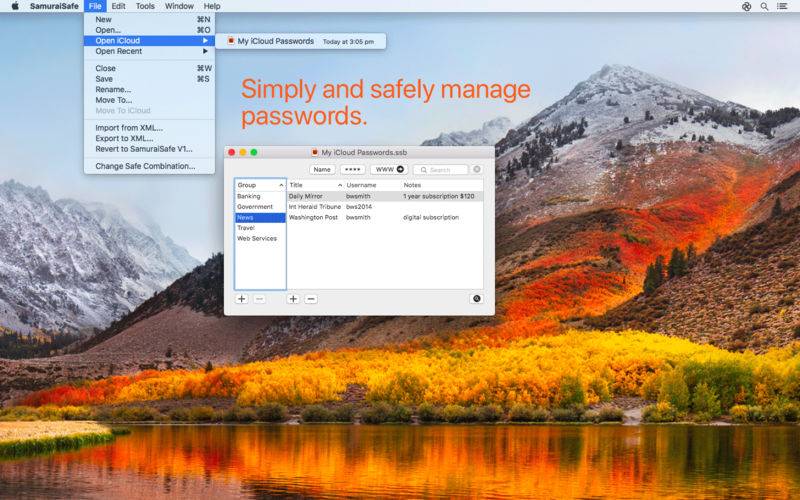Choose Close from the File menu
This screenshot has width=800, height=500.
[x=149, y=68]
